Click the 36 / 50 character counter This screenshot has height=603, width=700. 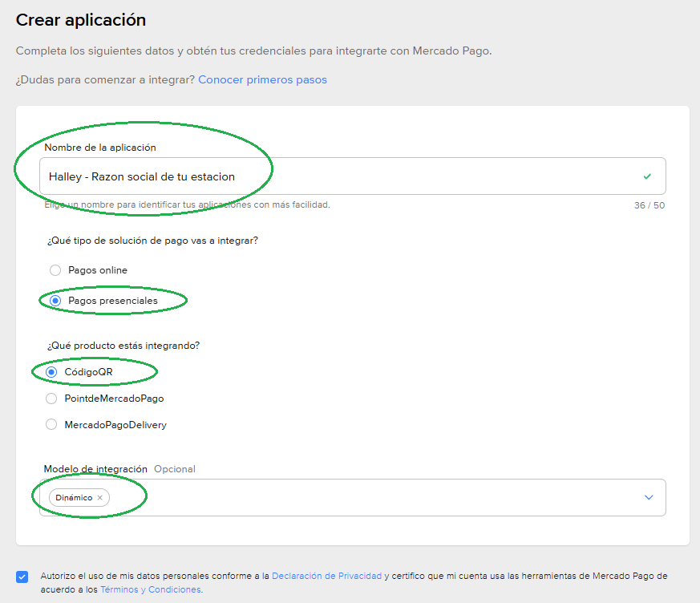click(649, 205)
